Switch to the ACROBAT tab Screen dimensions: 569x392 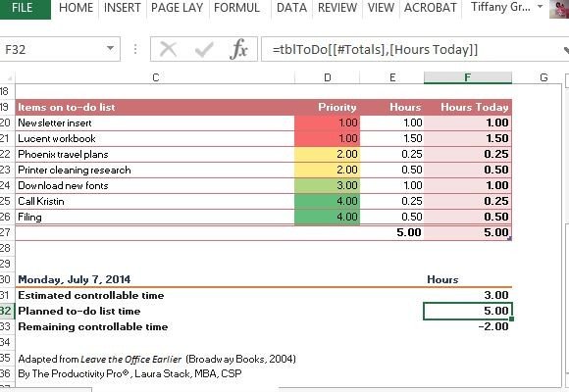(430, 8)
